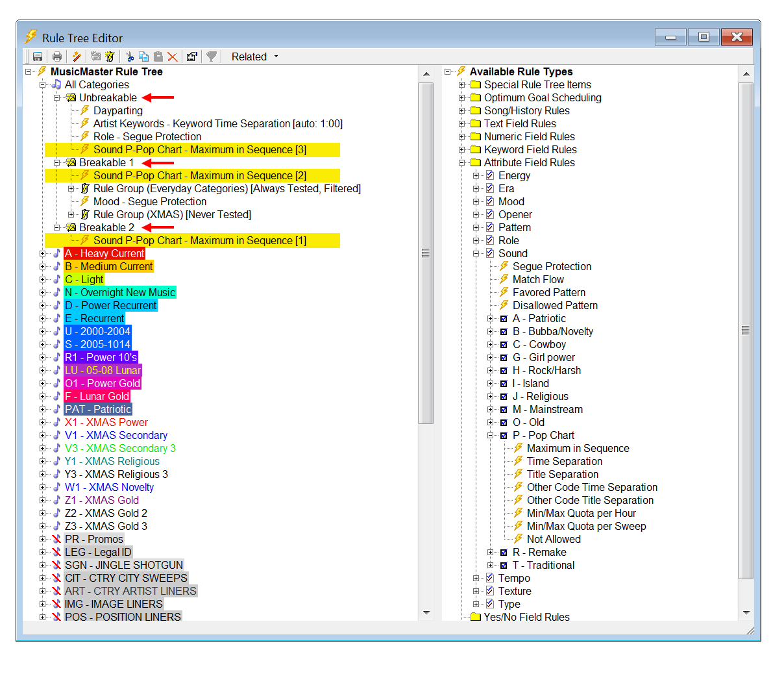Select the Breakable 1 folder
This screenshot has width=784, height=674.
point(106,162)
